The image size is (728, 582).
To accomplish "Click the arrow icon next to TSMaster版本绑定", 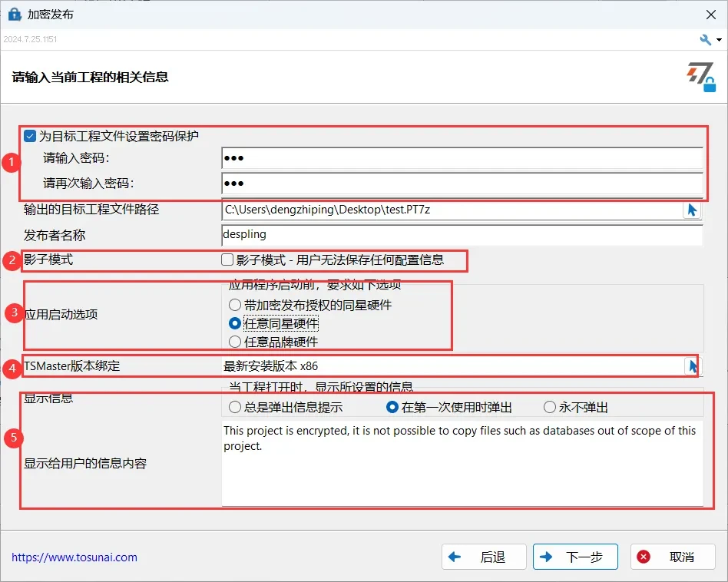I will pyautogui.click(x=692, y=366).
